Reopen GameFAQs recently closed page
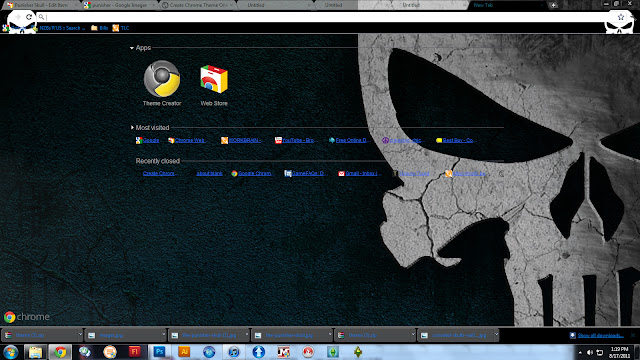The width and height of the screenshot is (640, 360). click(305, 173)
